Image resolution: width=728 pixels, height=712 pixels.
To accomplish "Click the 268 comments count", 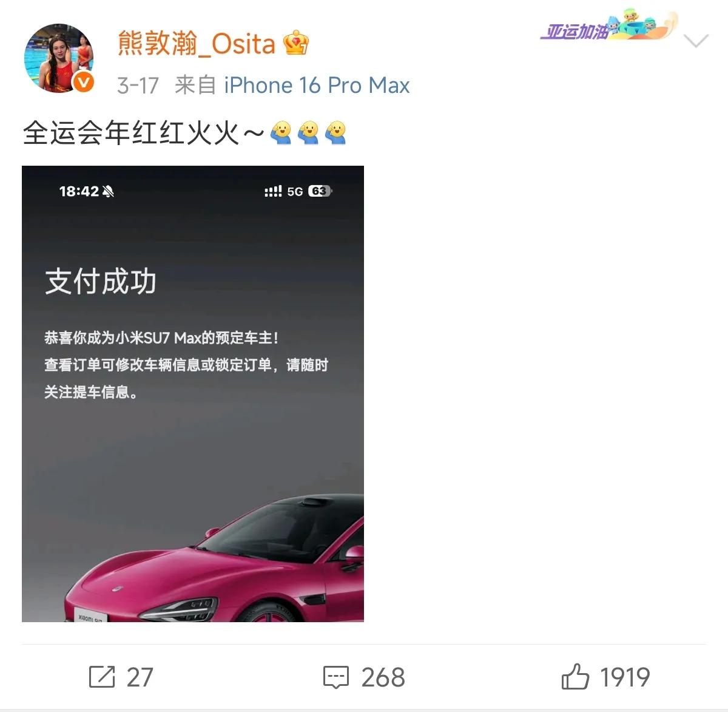I will coord(383,677).
